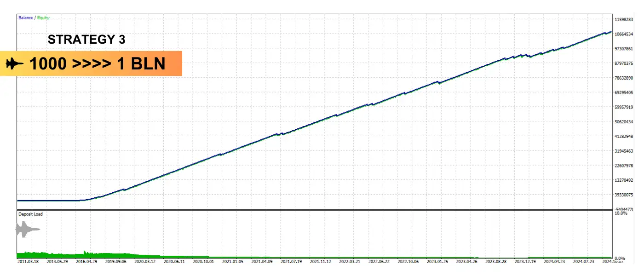Viewport: 644px width, 276px height.
Task: Click the 1000 >>>> 1 BLN banner text
Action: pyautogui.click(x=98, y=64)
